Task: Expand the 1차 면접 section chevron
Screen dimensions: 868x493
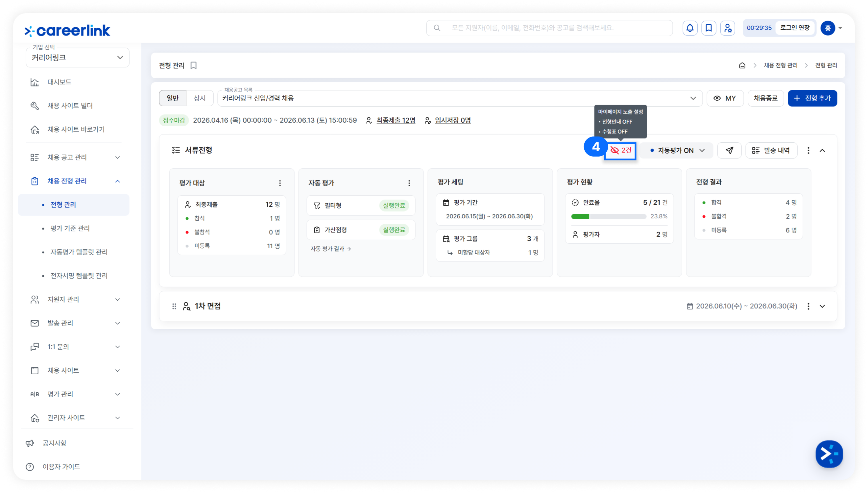Action: click(x=822, y=306)
